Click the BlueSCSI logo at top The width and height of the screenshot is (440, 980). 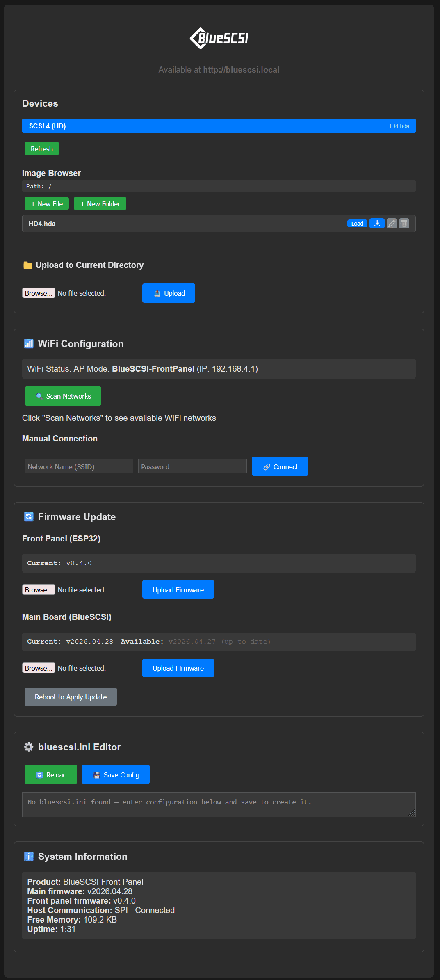point(219,38)
